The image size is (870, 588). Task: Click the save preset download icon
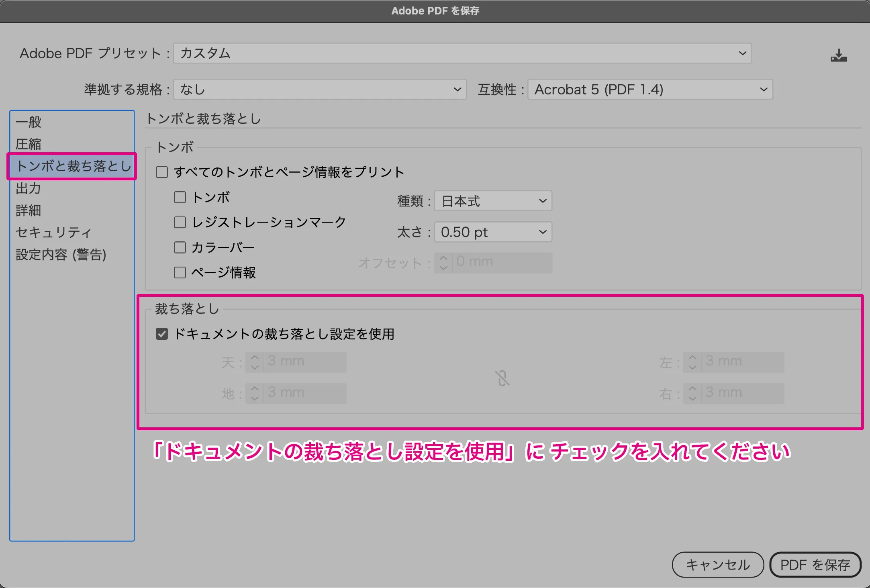pos(839,55)
